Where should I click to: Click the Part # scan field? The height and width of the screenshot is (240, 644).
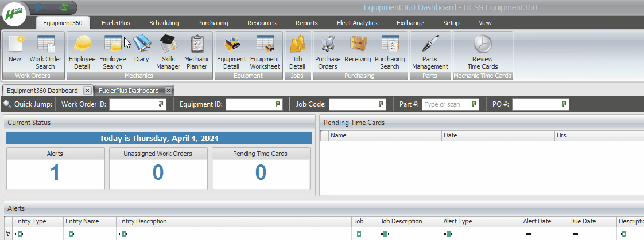445,104
